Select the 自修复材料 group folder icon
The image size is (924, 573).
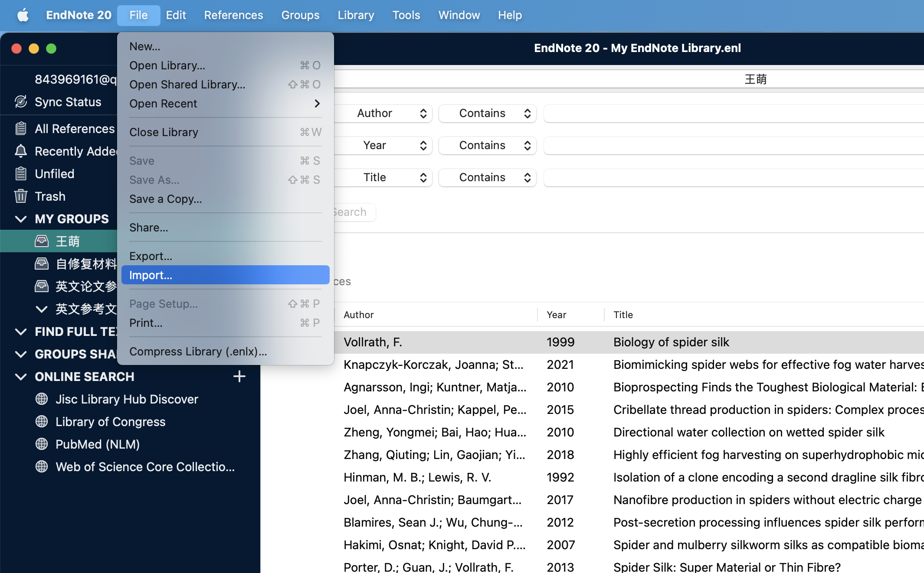[41, 264]
